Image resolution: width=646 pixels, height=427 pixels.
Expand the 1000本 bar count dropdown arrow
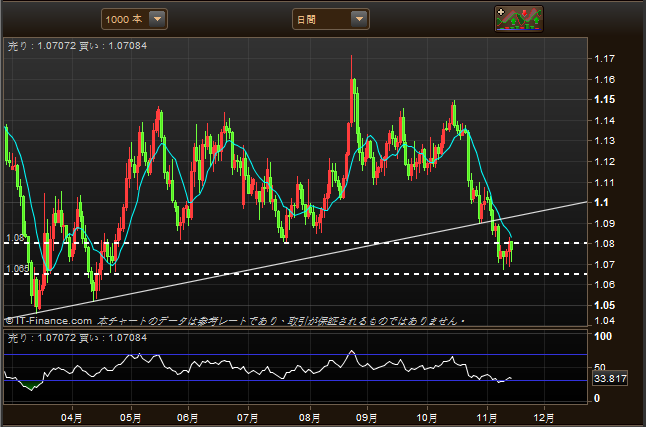pos(157,19)
